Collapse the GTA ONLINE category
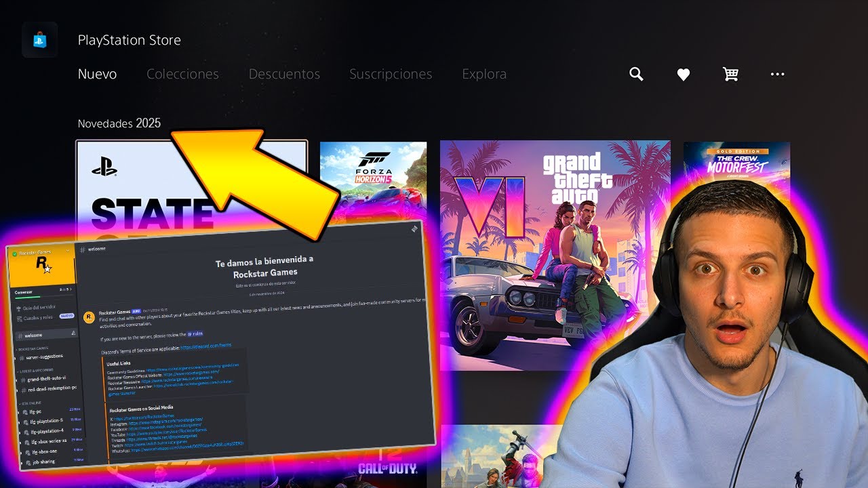Image resolution: width=868 pixels, height=488 pixels. [x=31, y=403]
